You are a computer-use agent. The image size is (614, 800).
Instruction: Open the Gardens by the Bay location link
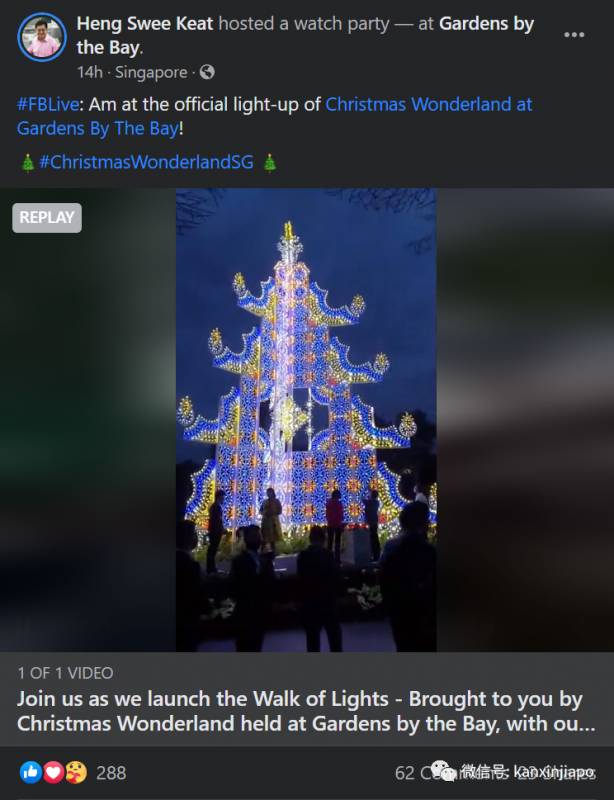point(305,36)
